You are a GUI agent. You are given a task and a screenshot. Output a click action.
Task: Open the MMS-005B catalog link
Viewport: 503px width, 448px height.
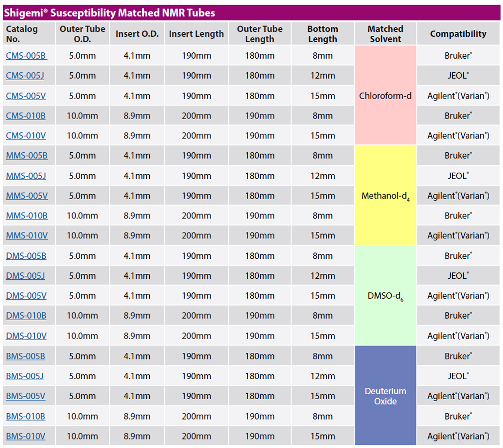[27, 155]
